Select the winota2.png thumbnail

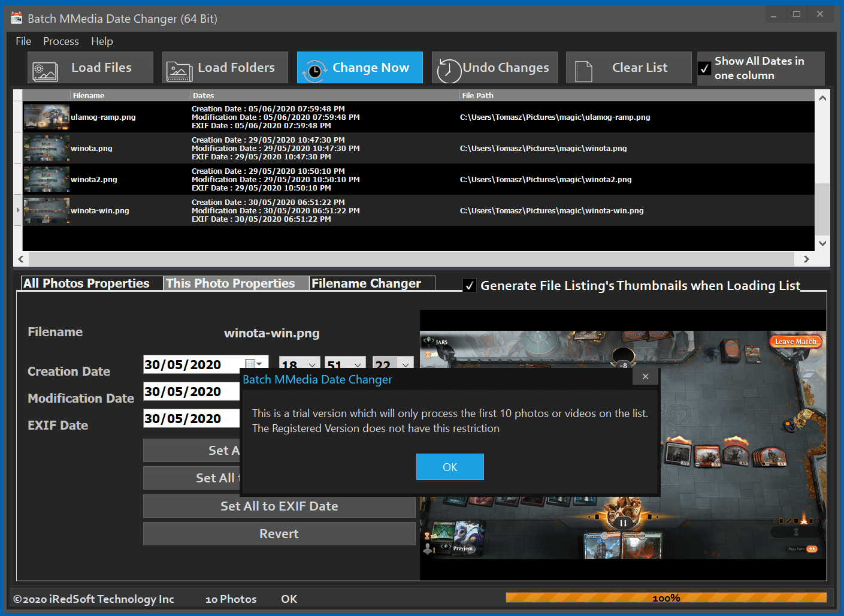(x=47, y=179)
